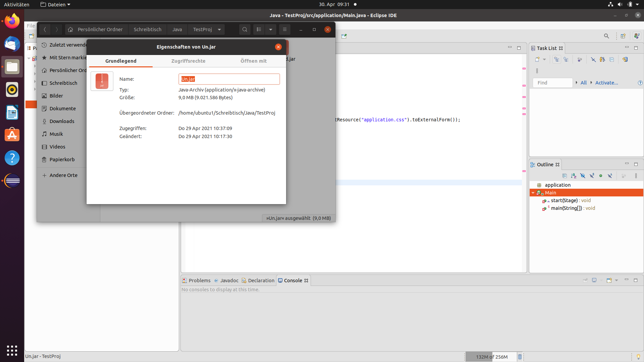Collapse all entries in Task List

coord(612,59)
